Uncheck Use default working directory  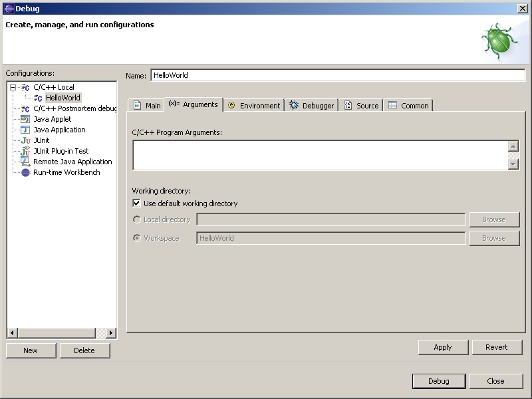(x=136, y=203)
